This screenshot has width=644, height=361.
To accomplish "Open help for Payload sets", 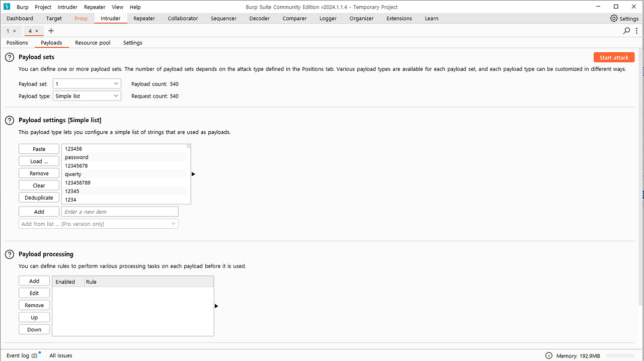I will (x=10, y=57).
